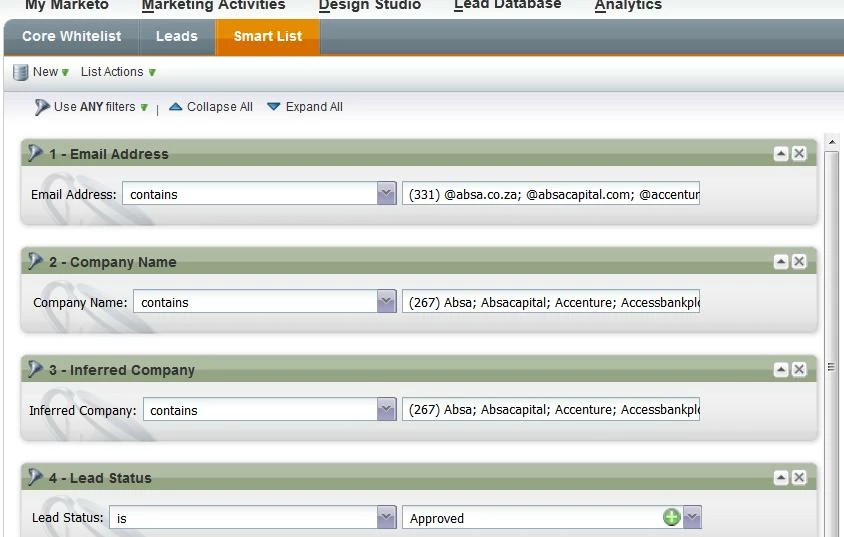Image resolution: width=844 pixels, height=537 pixels.
Task: Open the Approved value dropdown arrow
Action: [x=692, y=518]
